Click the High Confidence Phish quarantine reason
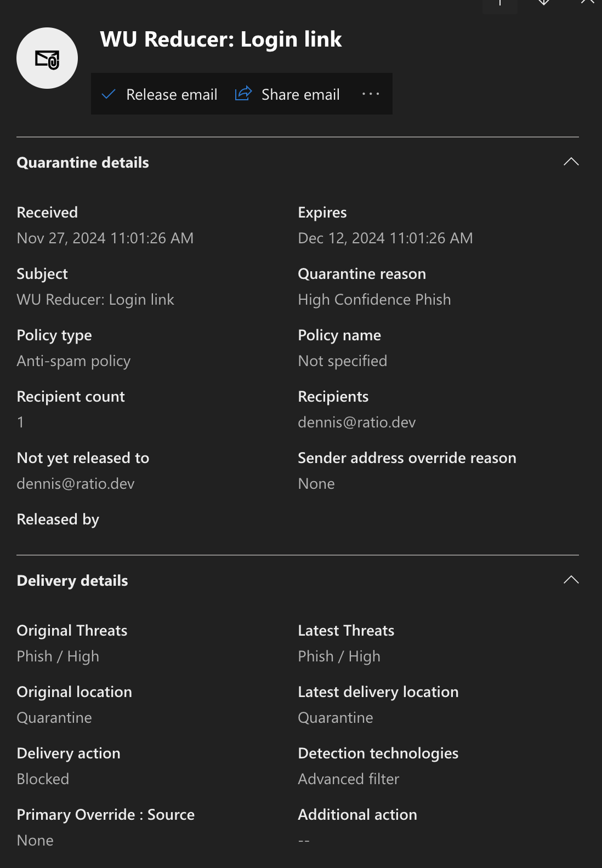Viewport: 602px width, 868px height. click(x=374, y=300)
